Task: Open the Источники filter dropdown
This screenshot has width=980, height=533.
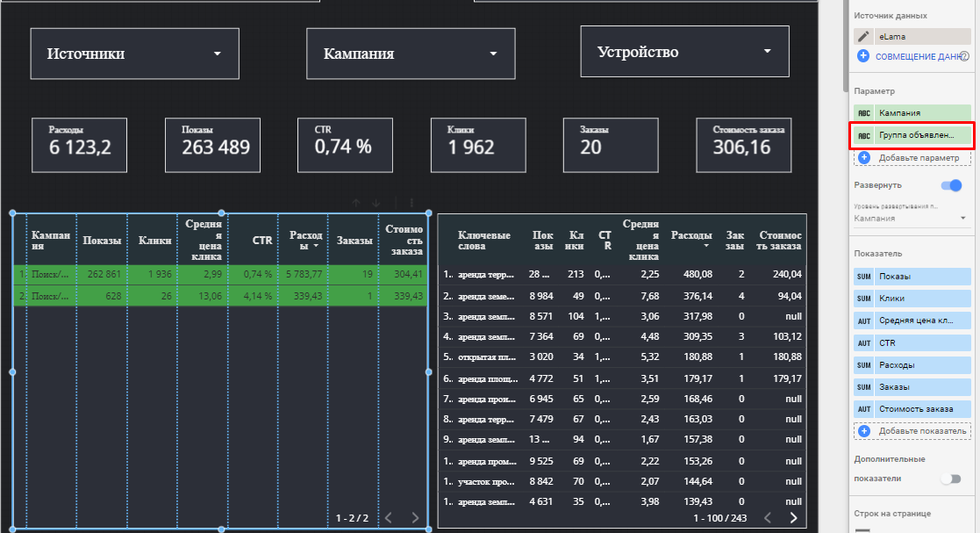Action: pyautogui.click(x=134, y=54)
